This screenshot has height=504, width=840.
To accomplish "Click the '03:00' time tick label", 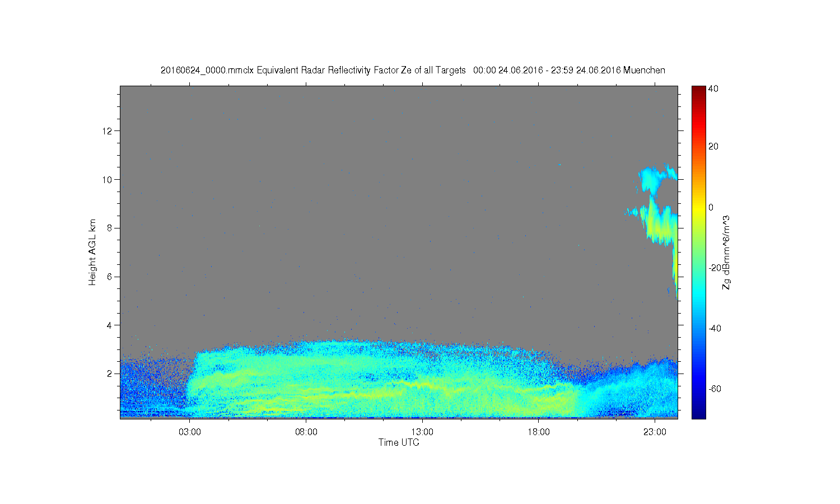I will pyautogui.click(x=190, y=432).
